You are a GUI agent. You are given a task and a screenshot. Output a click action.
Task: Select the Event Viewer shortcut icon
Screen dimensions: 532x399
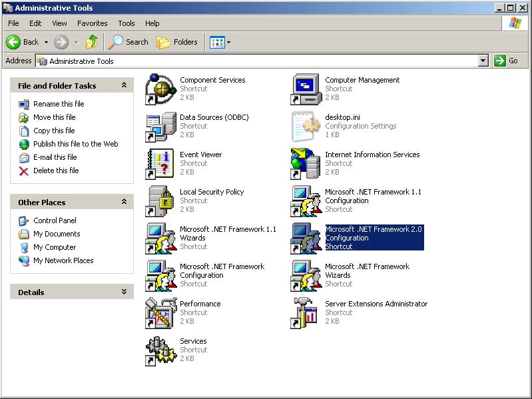coord(161,164)
